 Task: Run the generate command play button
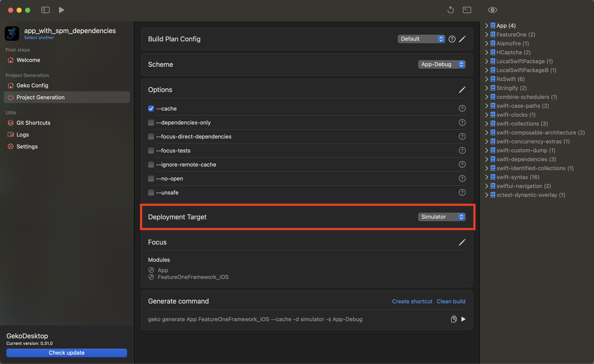pyautogui.click(x=463, y=319)
